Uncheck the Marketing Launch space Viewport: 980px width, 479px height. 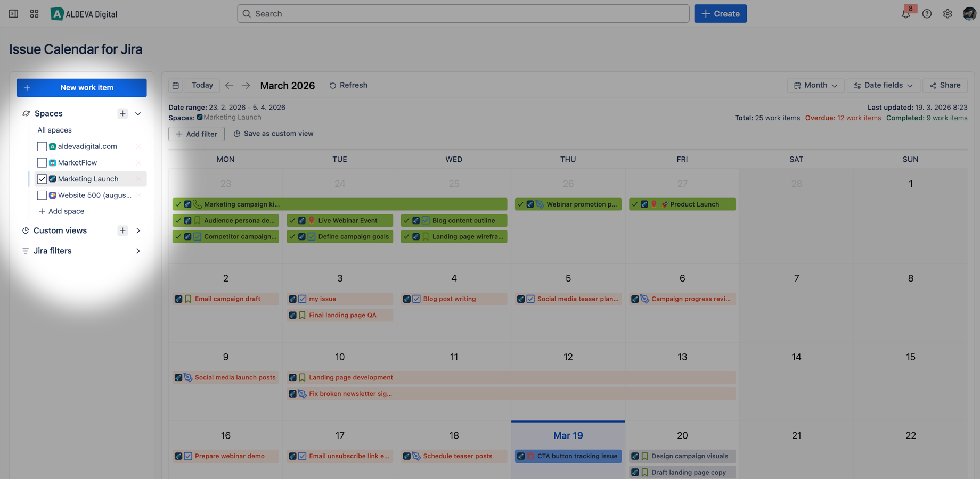click(x=42, y=179)
